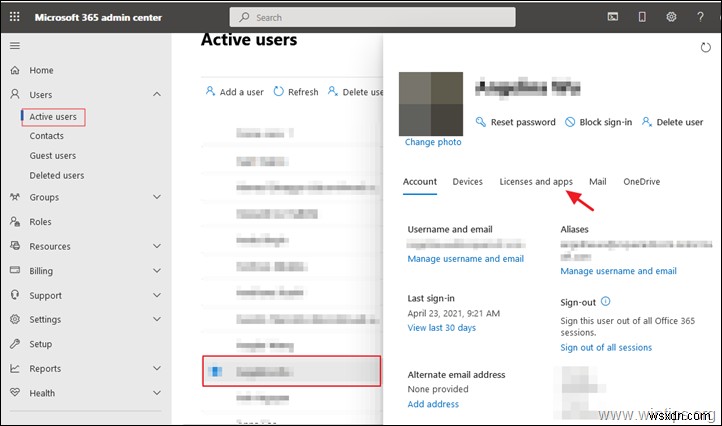Image resolution: width=722 pixels, height=426 pixels.
Task: Click the Home house icon
Action: [15, 70]
